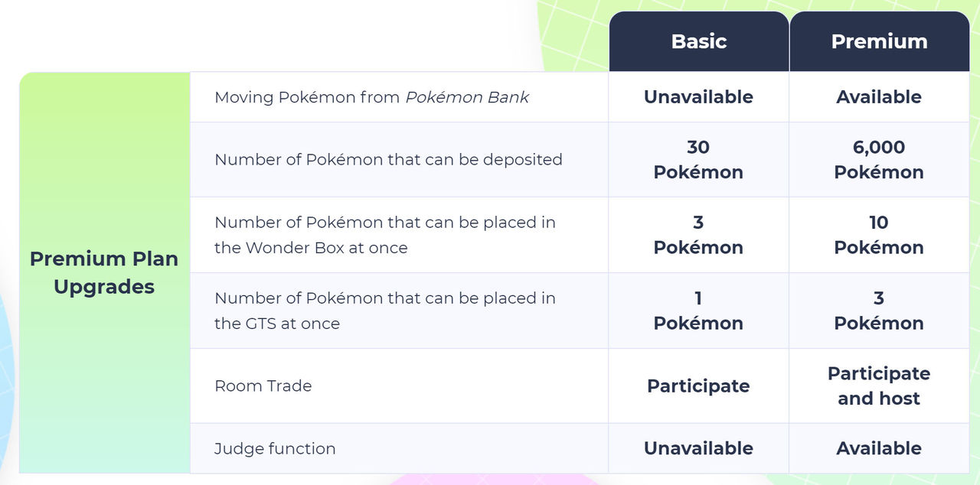The width and height of the screenshot is (980, 485).
Task: Click the Premium Wonder Box 10 Pokémon cell
Action: coord(879,235)
